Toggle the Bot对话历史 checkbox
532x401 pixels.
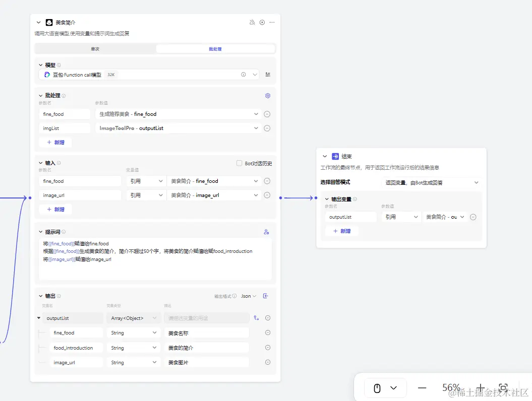point(239,163)
